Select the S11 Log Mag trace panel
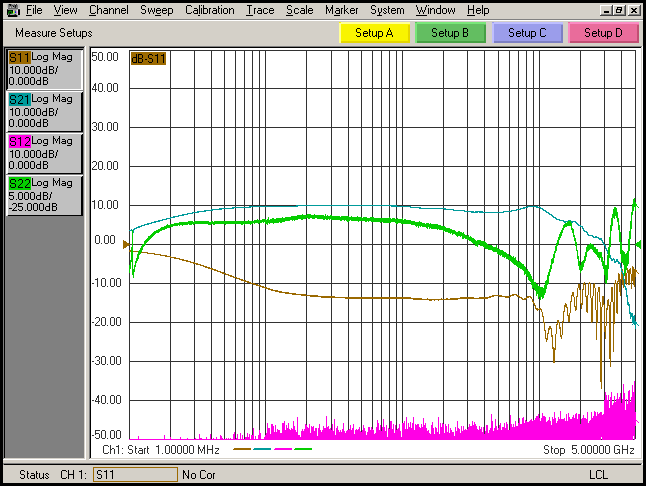Screen dimensions: 646x486 pos(44,69)
